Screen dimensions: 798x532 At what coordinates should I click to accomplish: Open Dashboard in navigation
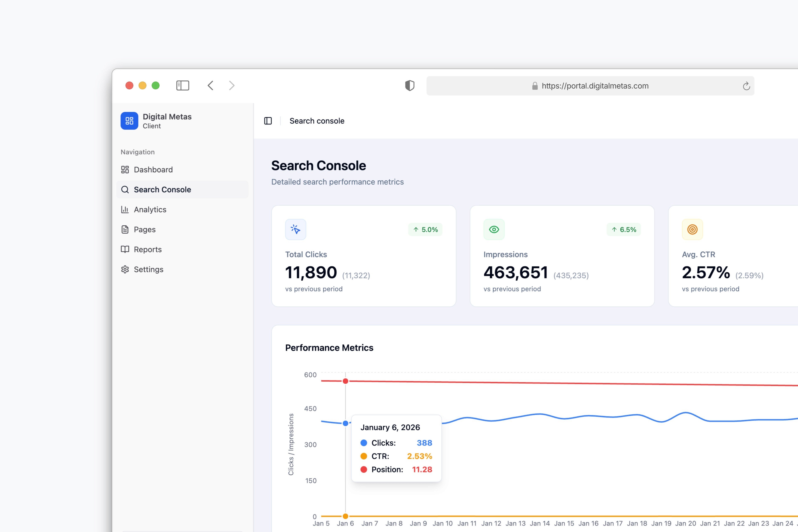[x=153, y=170]
